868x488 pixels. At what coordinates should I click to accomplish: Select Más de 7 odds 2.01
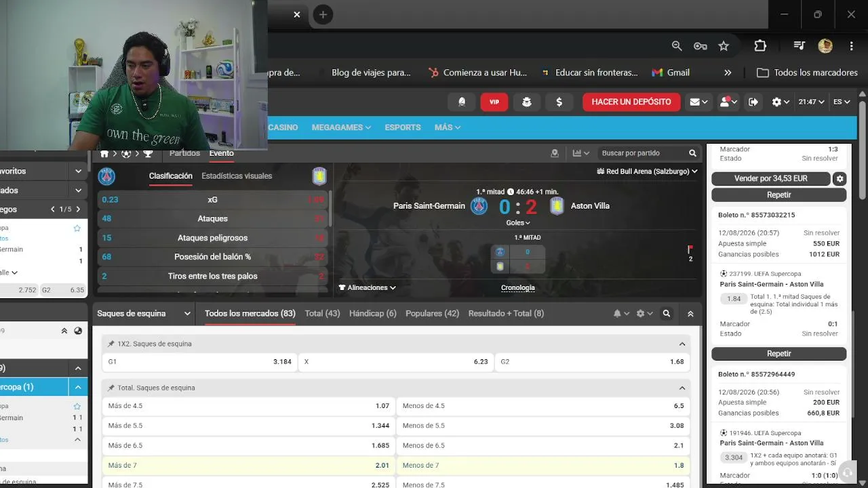click(x=248, y=466)
